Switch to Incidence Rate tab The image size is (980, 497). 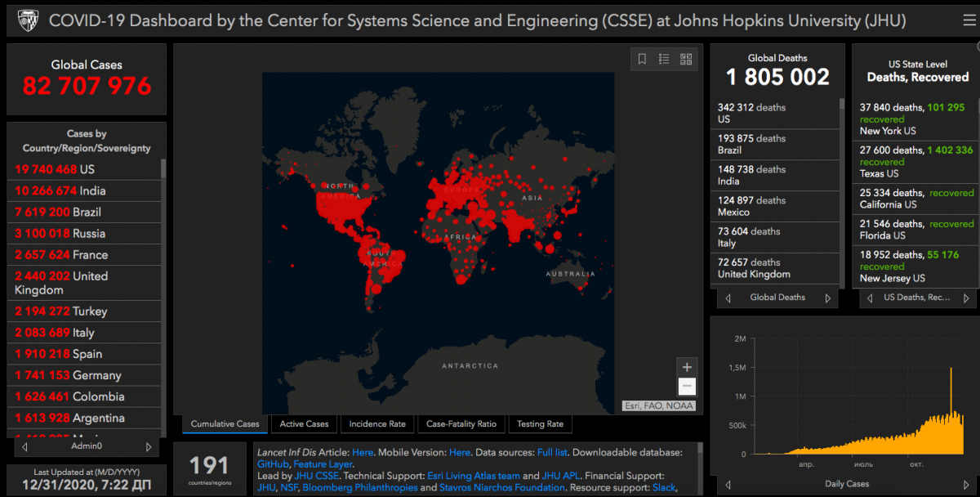(377, 423)
